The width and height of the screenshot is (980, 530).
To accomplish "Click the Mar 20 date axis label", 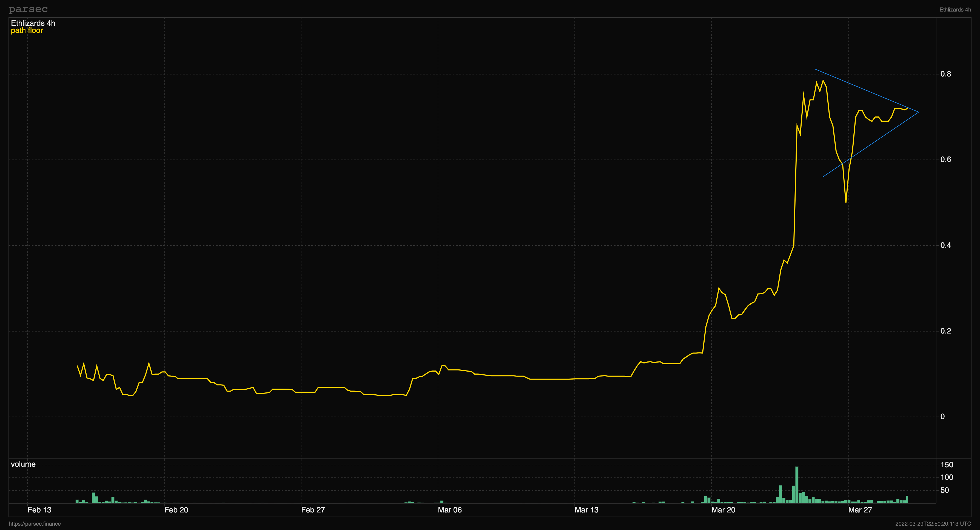I will (723, 510).
